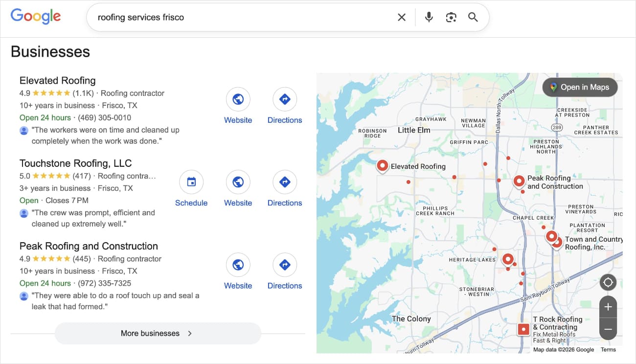Click the Google logo to go home
Image resolution: width=636 pixels, height=364 pixels.
click(x=36, y=16)
